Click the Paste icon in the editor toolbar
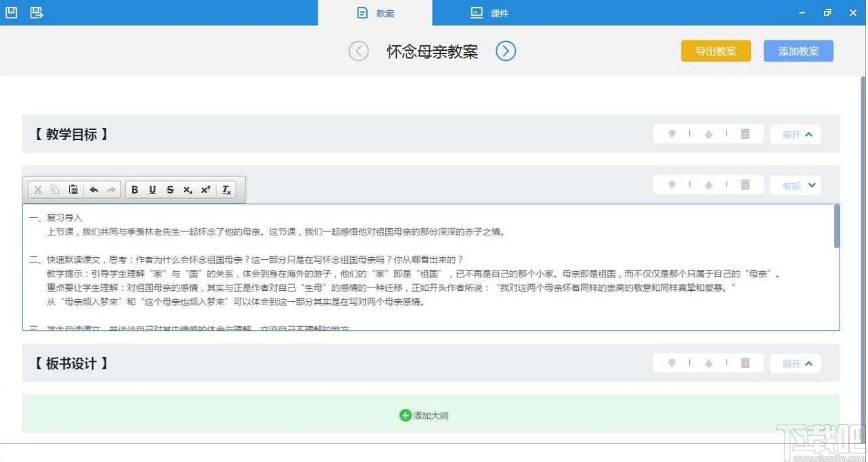The width and height of the screenshot is (868, 462). 73,190
